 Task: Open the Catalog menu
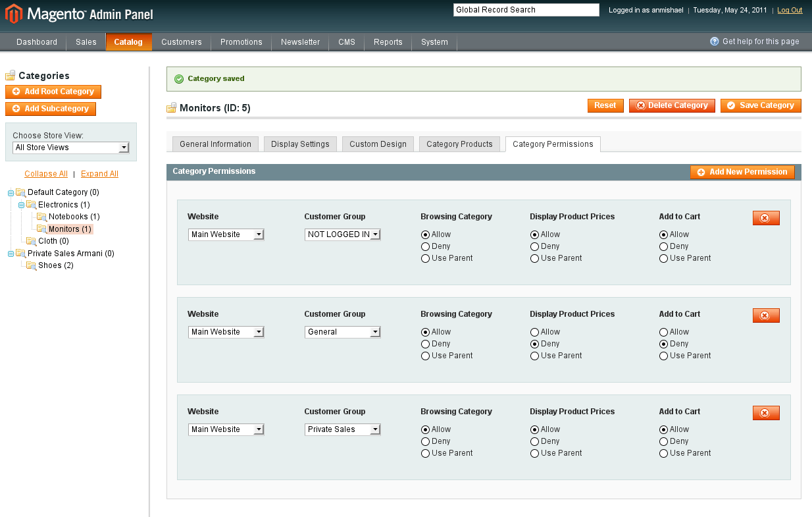click(128, 42)
